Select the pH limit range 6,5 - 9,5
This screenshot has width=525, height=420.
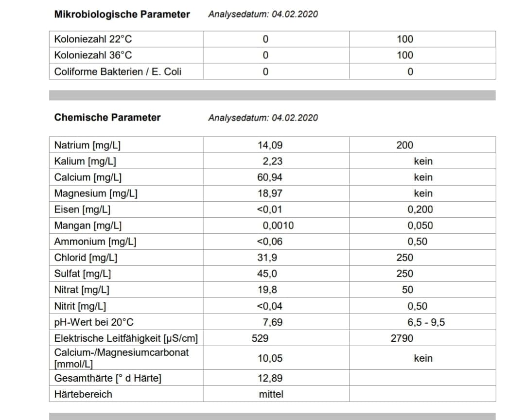[x=426, y=322]
